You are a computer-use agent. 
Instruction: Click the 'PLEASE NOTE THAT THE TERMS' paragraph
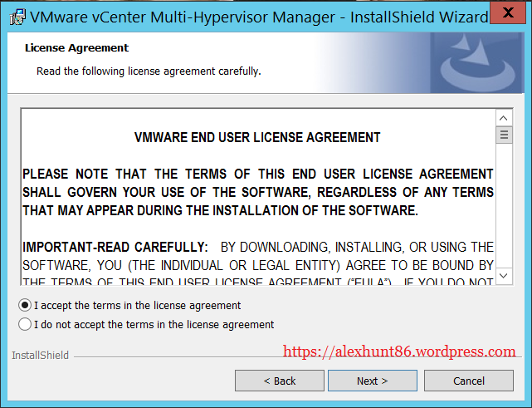point(258,192)
